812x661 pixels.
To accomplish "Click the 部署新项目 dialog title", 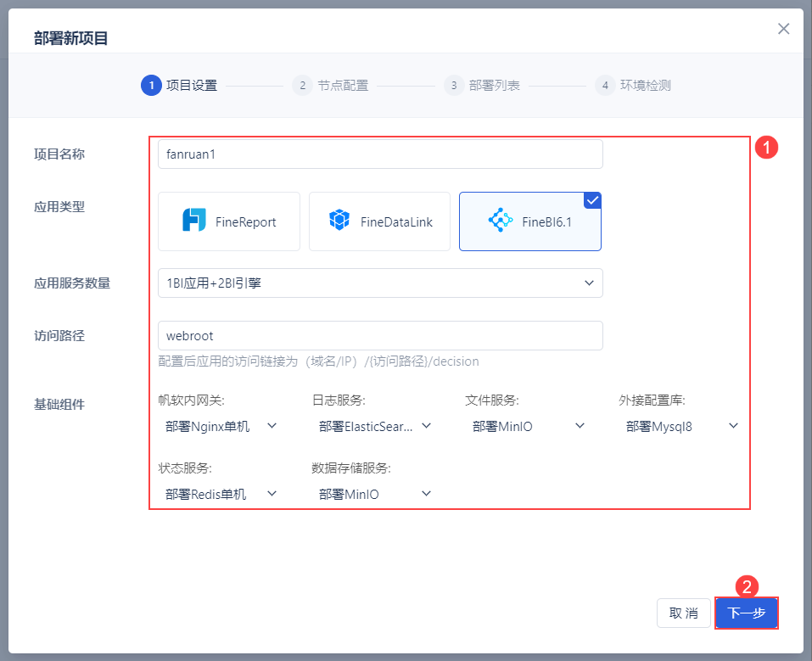I will tap(71, 38).
